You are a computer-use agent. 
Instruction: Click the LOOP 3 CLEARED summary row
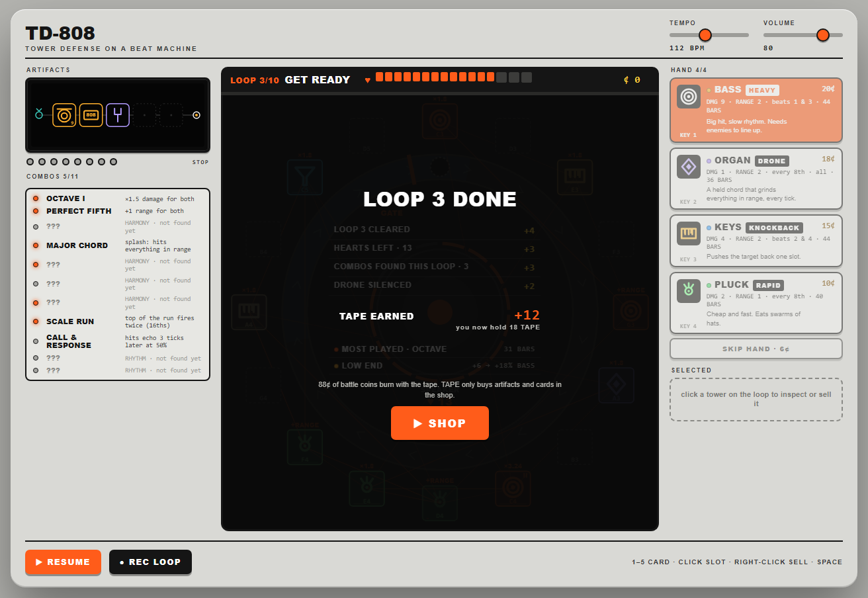[435, 230]
